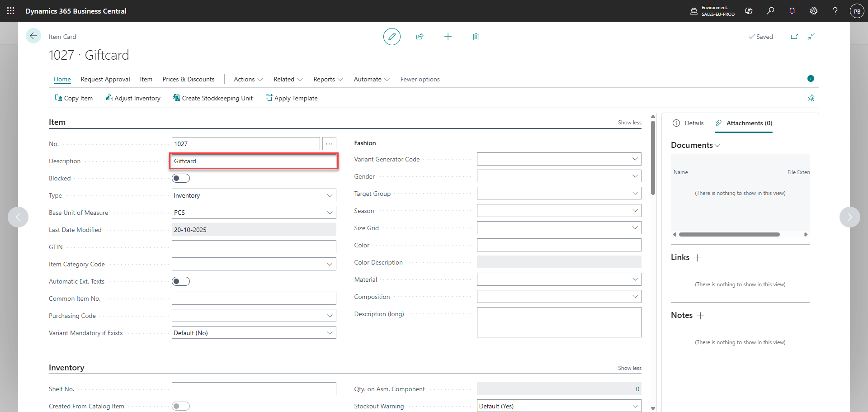The width and height of the screenshot is (868, 412).
Task: Toggle Automatic Ext. Texts switch
Action: 181,281
